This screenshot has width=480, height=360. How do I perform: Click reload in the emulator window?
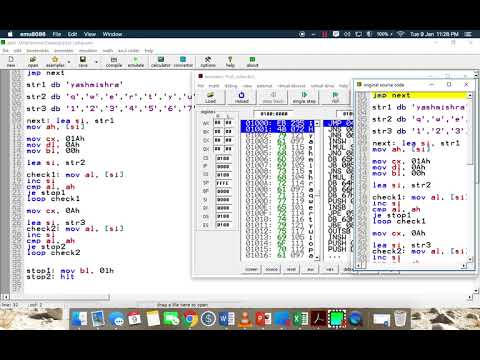click(241, 97)
